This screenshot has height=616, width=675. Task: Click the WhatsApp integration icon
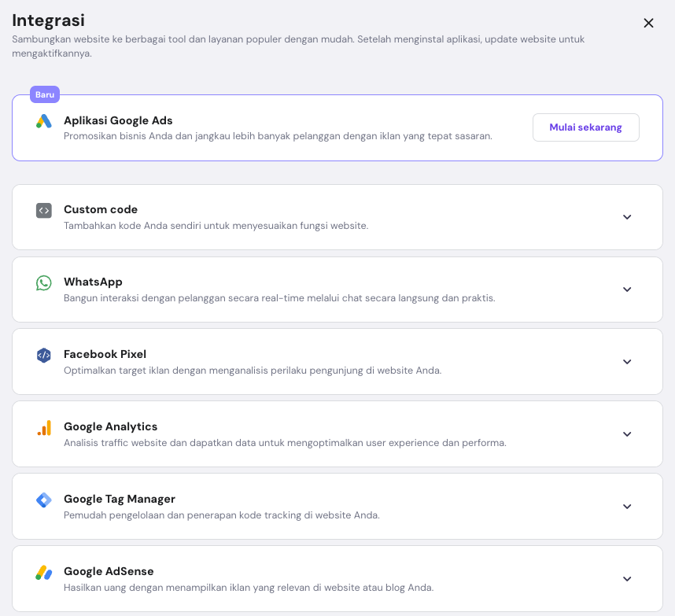point(44,282)
